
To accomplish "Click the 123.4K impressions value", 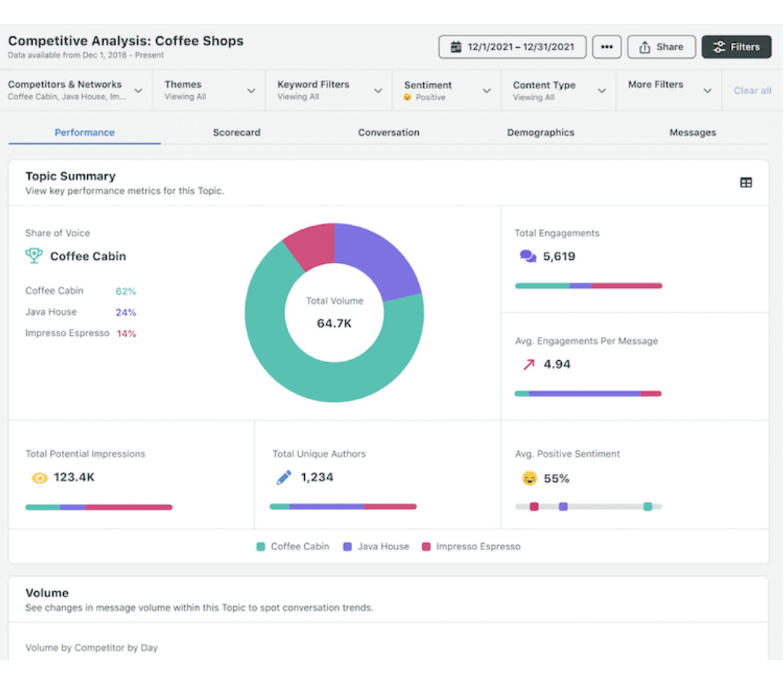I will pyautogui.click(x=74, y=478).
